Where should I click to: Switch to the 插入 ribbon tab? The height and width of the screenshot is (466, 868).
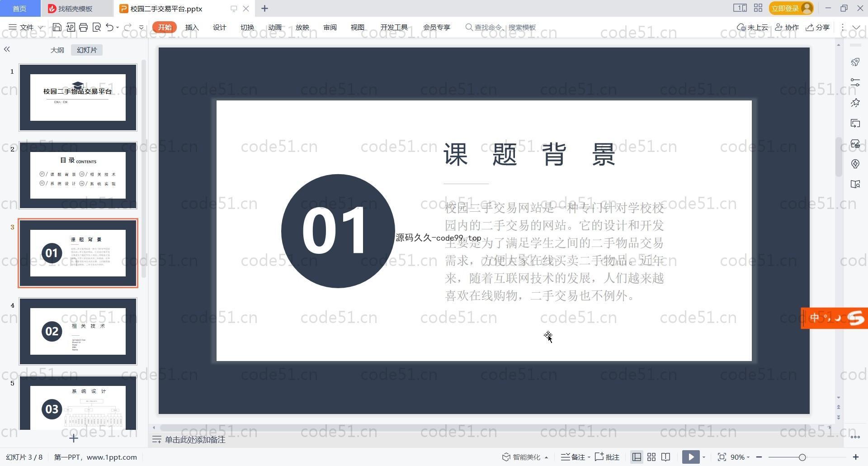[x=192, y=27]
